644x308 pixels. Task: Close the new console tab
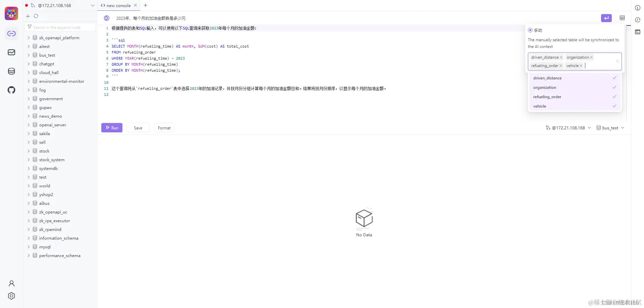[136, 5]
